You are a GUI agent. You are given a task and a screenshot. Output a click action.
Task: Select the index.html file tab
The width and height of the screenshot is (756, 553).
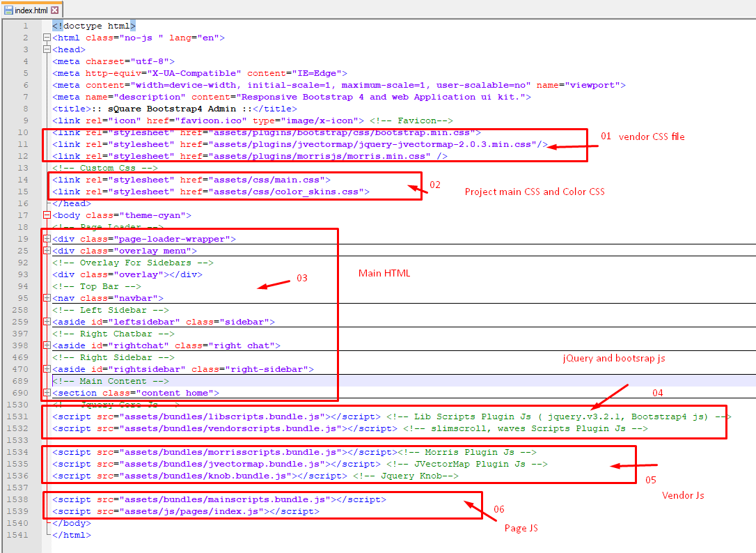click(31, 10)
